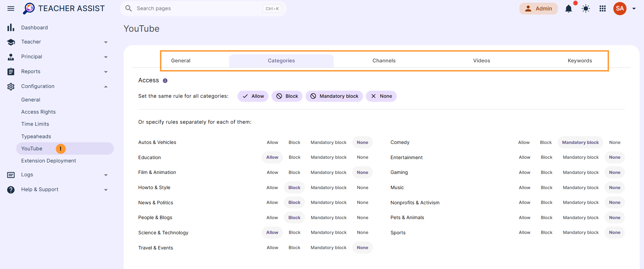Set None for all categories
Screen dimensions: 644x269
[x=381, y=96]
